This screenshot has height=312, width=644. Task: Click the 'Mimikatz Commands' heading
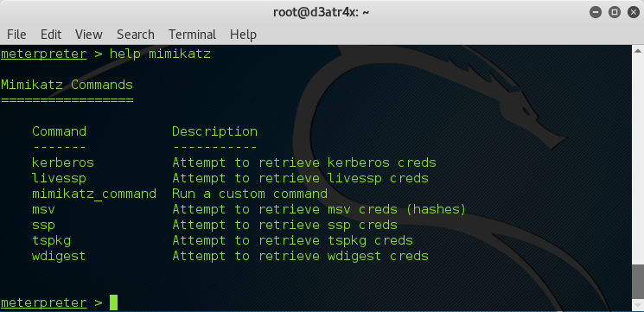(x=67, y=85)
